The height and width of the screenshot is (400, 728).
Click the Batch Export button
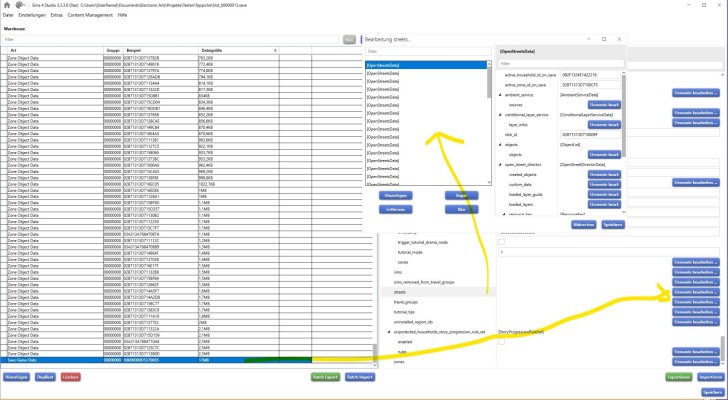(x=325, y=377)
